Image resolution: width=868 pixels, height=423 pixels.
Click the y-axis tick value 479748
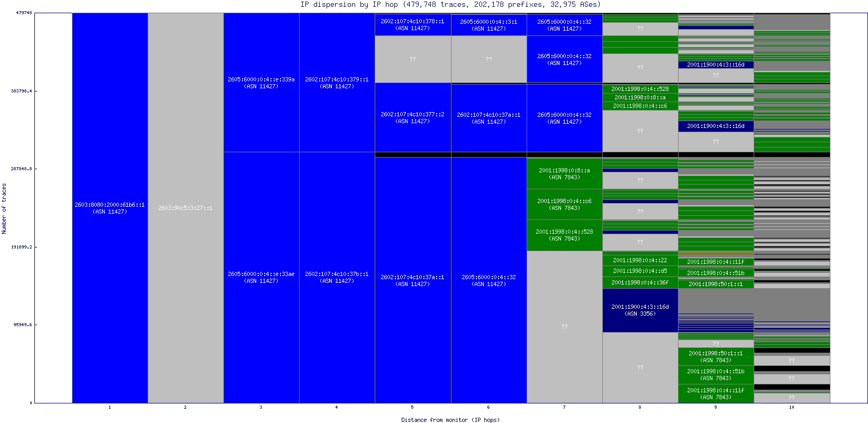coord(24,13)
